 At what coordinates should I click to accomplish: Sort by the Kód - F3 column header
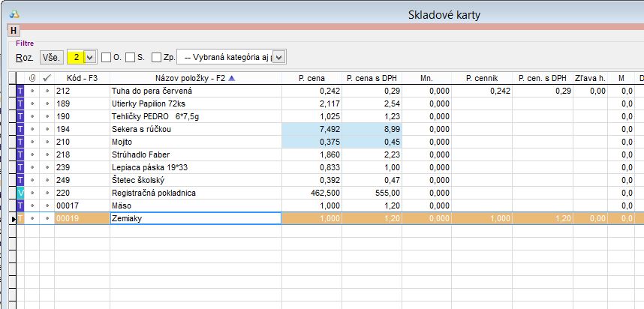click(x=81, y=78)
